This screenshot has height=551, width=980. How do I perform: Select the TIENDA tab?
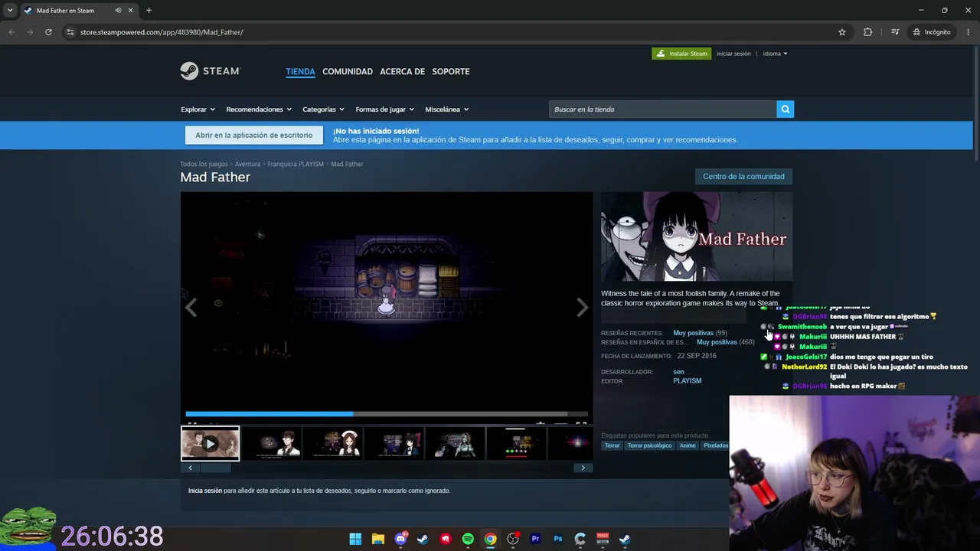click(x=300, y=71)
